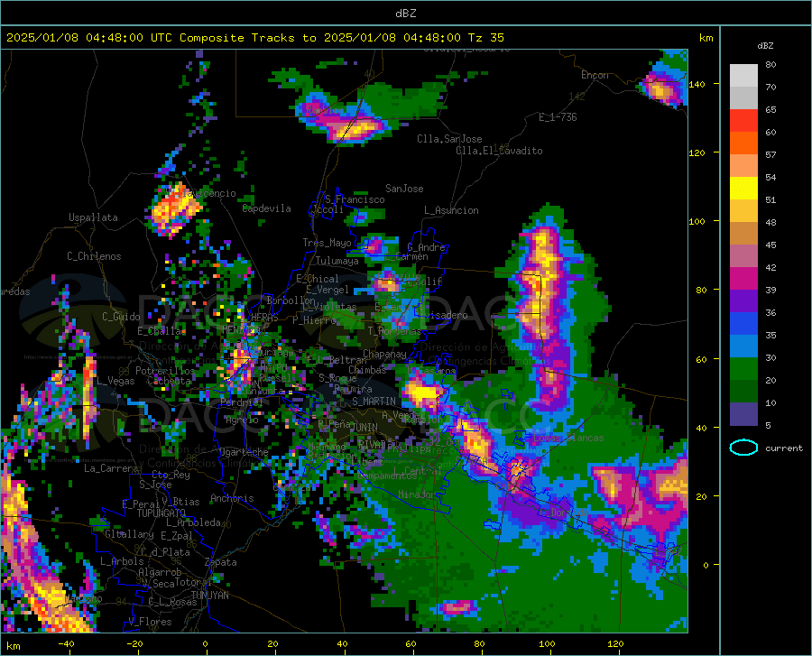Click the 'Lomas Blancas' red label
812x656 pixels.
[x=568, y=438]
